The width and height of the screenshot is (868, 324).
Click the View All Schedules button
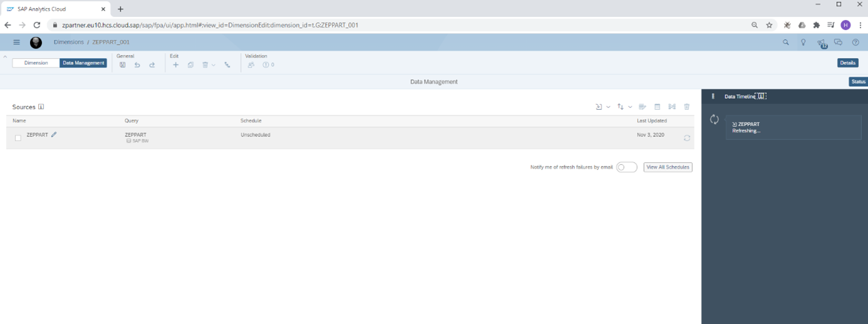pyautogui.click(x=668, y=167)
